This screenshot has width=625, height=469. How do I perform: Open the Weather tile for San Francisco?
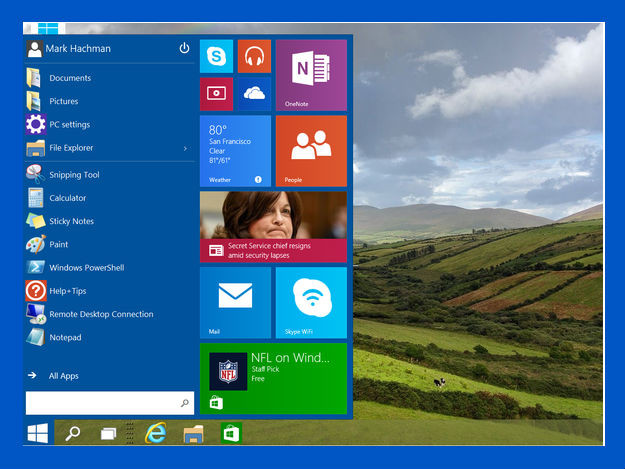[x=235, y=151]
